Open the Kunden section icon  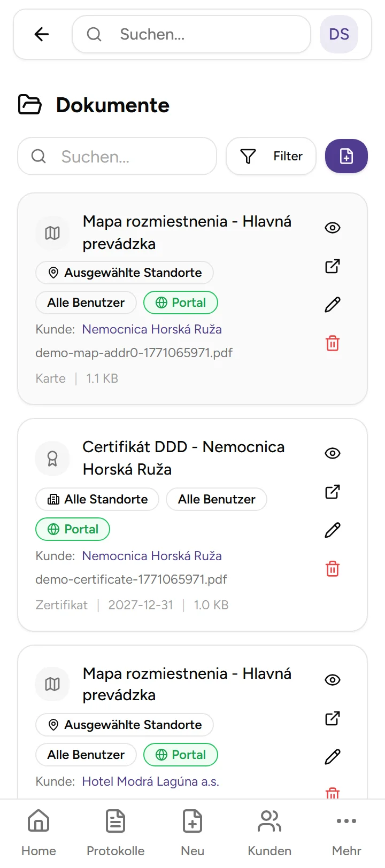pos(269,820)
